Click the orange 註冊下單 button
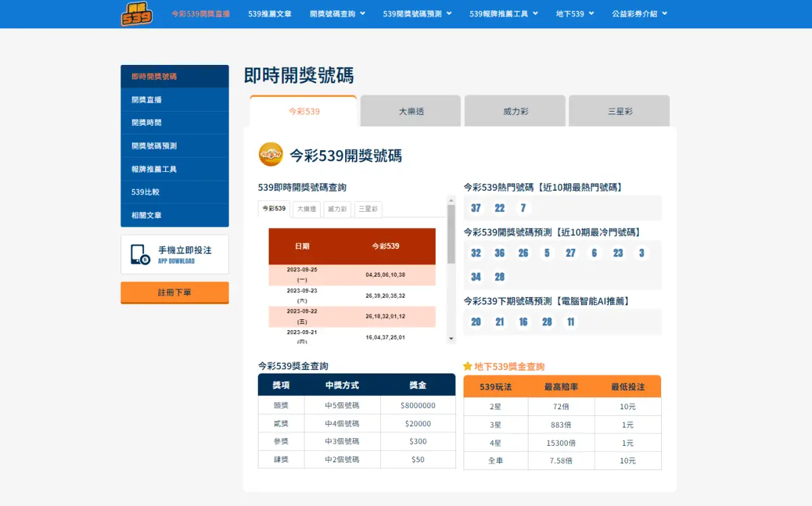 [175, 292]
